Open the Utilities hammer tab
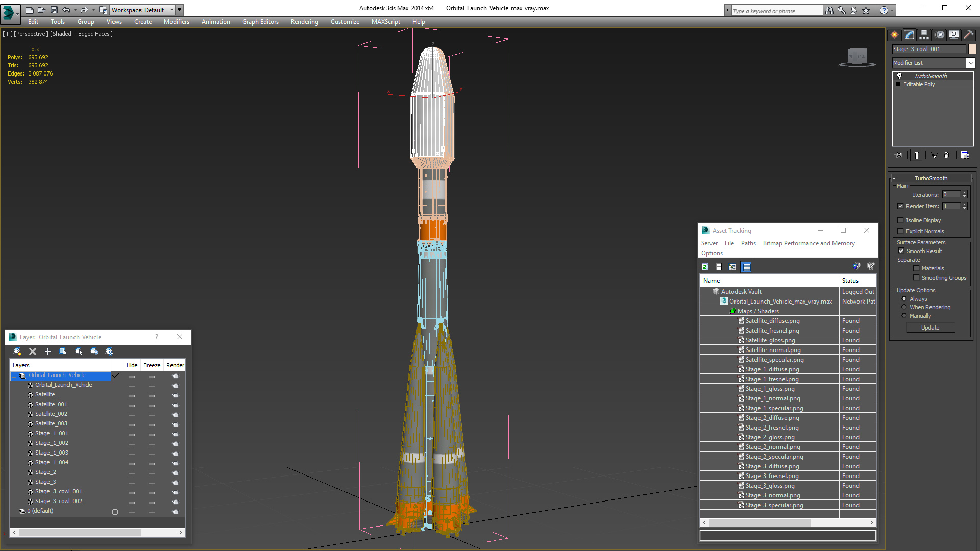This screenshot has height=551, width=980. [x=968, y=35]
